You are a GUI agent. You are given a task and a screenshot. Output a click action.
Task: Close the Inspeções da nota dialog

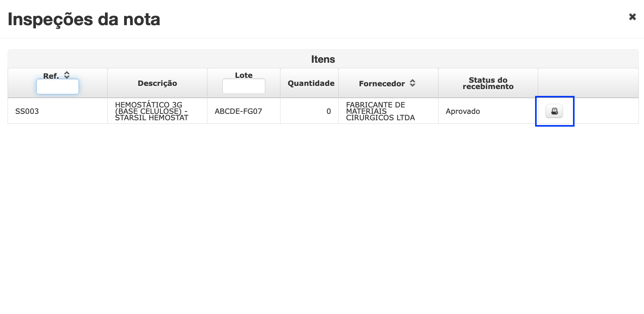coord(632,17)
